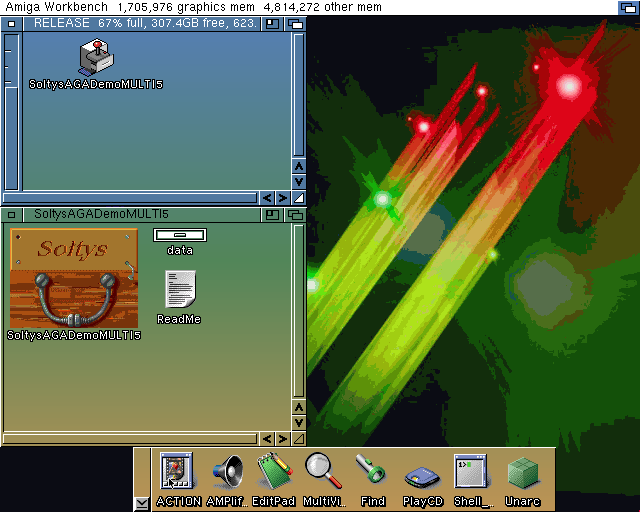Click the SoltysAGADemoMULTI5 window scroll down arrow
The height and width of the screenshot is (512, 640).
pos(299,423)
